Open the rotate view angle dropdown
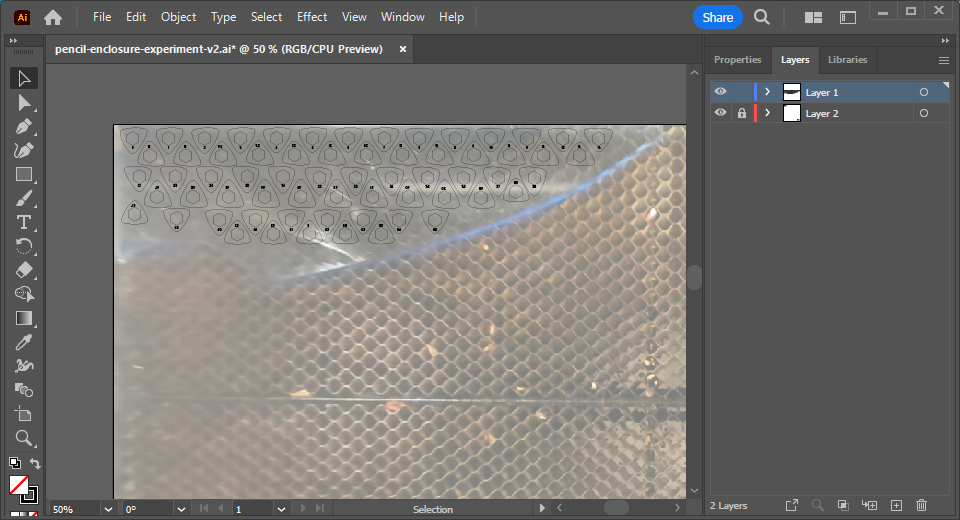960x520 pixels. [x=180, y=509]
